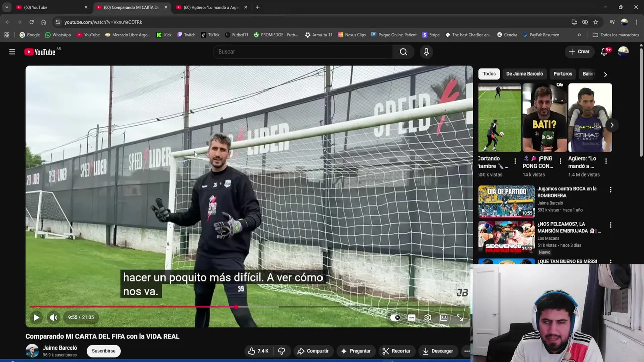Open the Twitch bookmark
Image resolution: width=644 pixels, height=362 pixels.
tap(186, 35)
